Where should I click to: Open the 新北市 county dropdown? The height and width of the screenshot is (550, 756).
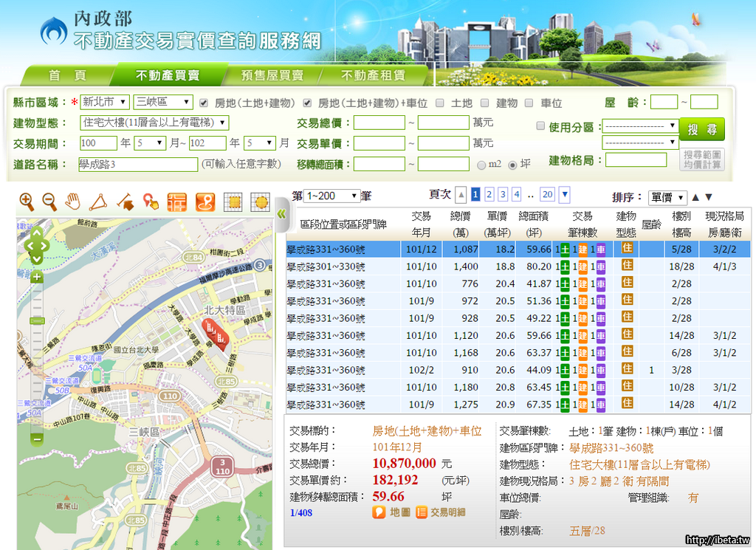[x=104, y=102]
